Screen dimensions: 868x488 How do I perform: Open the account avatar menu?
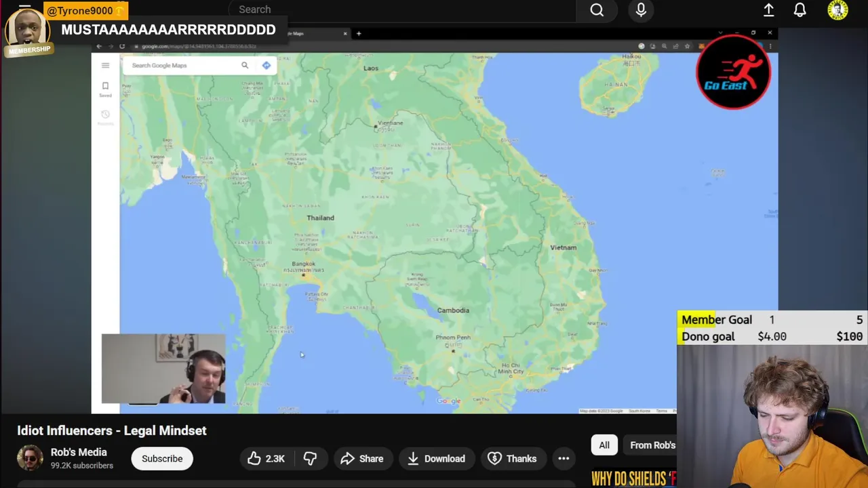click(x=838, y=10)
